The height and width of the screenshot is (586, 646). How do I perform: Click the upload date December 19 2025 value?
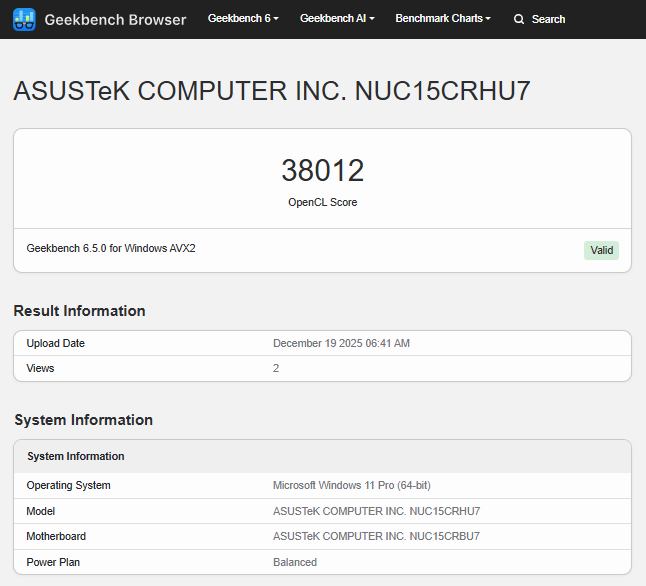point(341,343)
